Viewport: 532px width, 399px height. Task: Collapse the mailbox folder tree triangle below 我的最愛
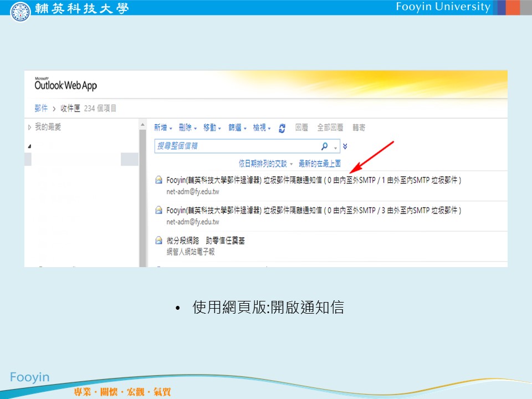pos(29,146)
